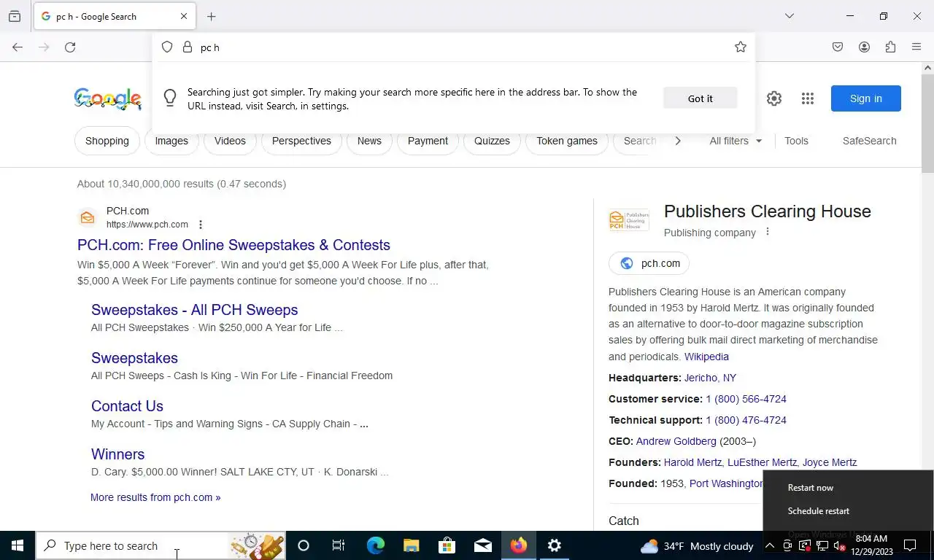934x560 pixels.
Task: Open 'More results from pch.com' link
Action: click(155, 497)
